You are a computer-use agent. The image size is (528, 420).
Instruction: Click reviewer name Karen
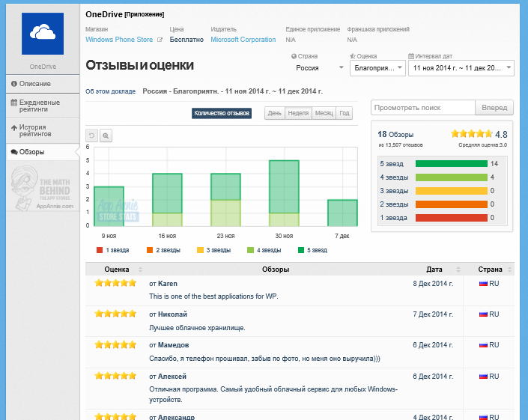[x=168, y=284]
